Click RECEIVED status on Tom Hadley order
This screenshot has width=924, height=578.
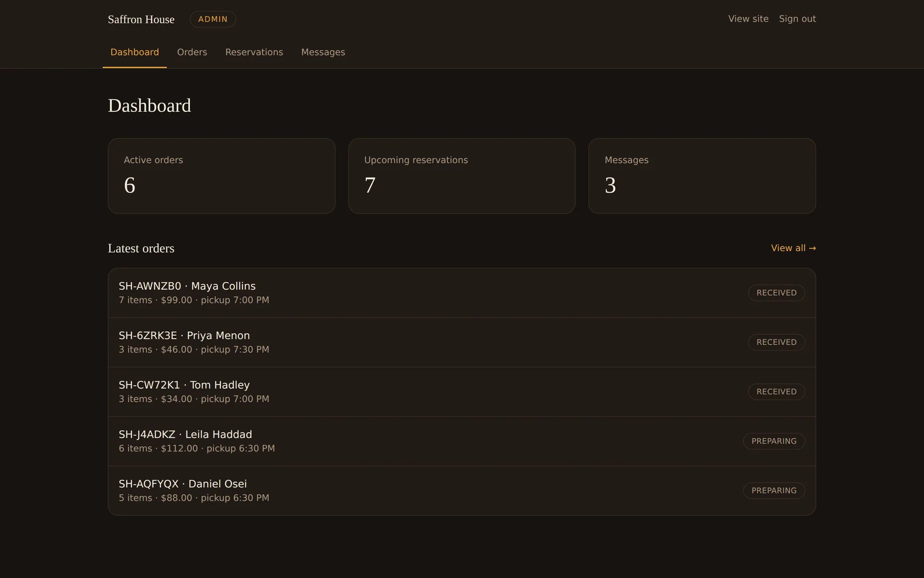pyautogui.click(x=776, y=392)
